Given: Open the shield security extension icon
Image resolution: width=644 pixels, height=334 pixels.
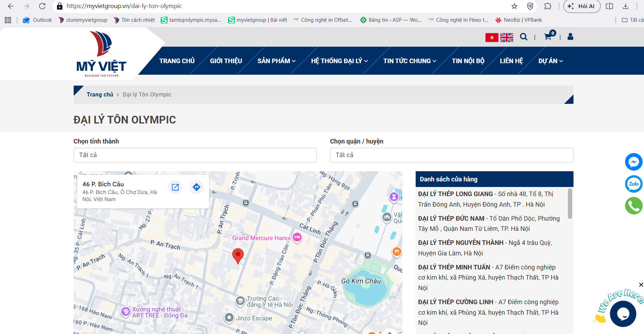Looking at the screenshot, I should (530, 6).
